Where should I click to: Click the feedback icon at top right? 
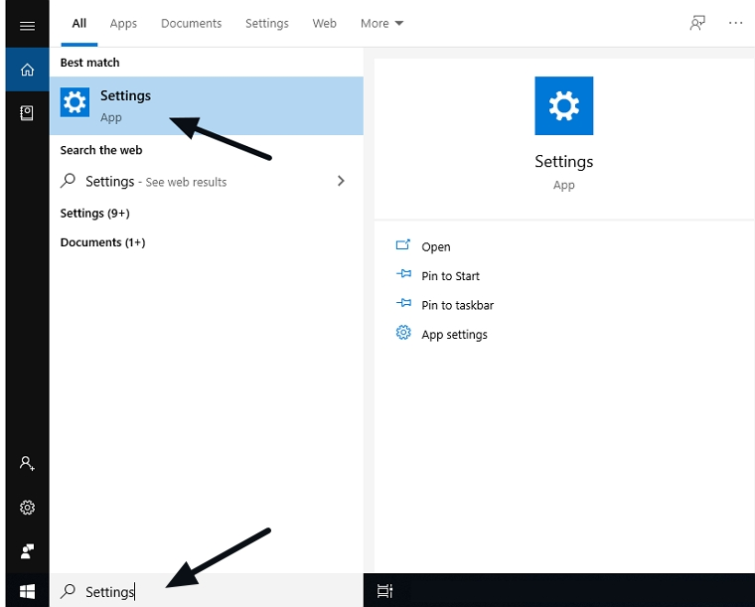[x=697, y=24]
